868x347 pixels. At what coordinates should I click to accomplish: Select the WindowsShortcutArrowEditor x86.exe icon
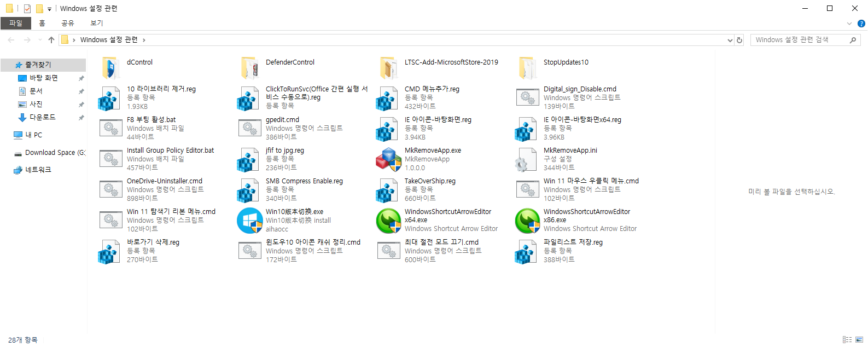(528, 221)
